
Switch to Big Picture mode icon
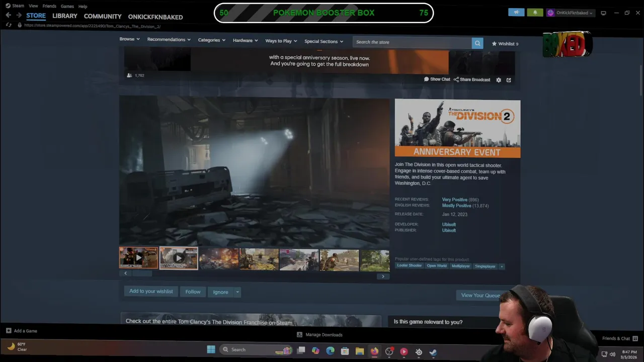(x=603, y=13)
